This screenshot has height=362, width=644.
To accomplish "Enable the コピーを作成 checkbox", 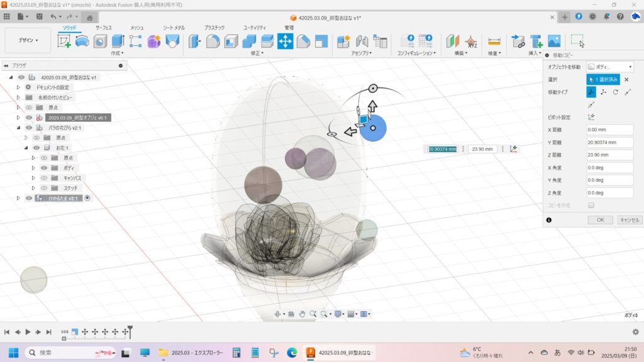I will (591, 206).
